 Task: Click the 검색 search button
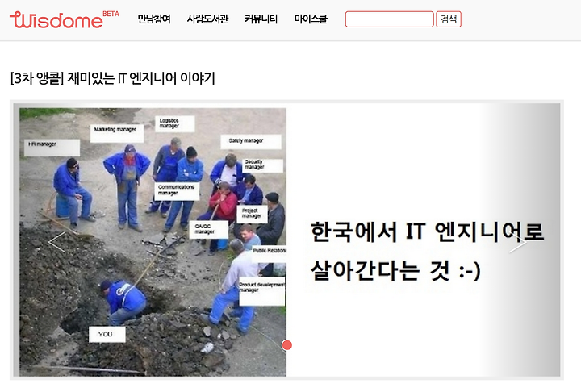tap(449, 19)
